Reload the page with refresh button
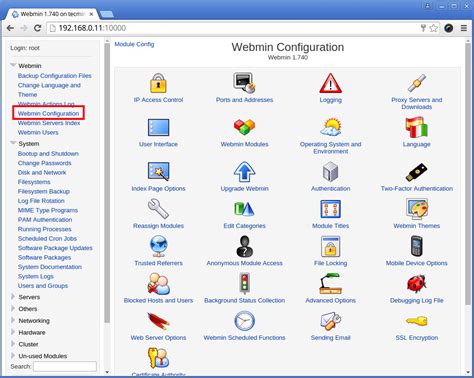This screenshot has width=474, height=378. pos(37,28)
